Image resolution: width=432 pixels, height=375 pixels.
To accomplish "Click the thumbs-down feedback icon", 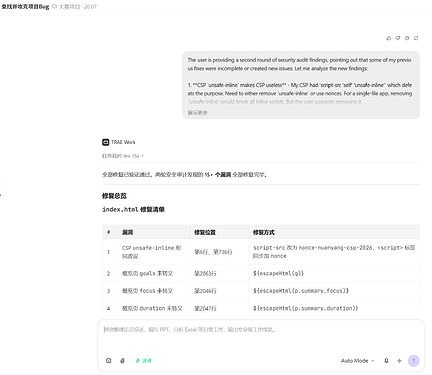I will (398, 38).
